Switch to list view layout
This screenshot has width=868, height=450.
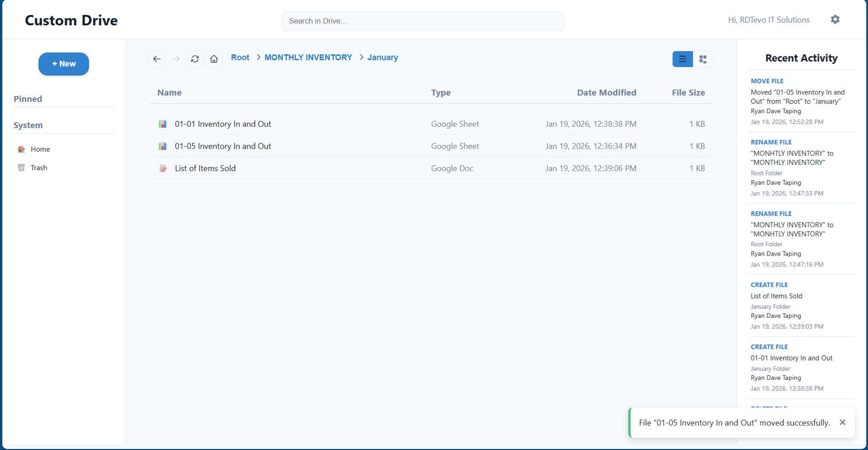(x=682, y=59)
